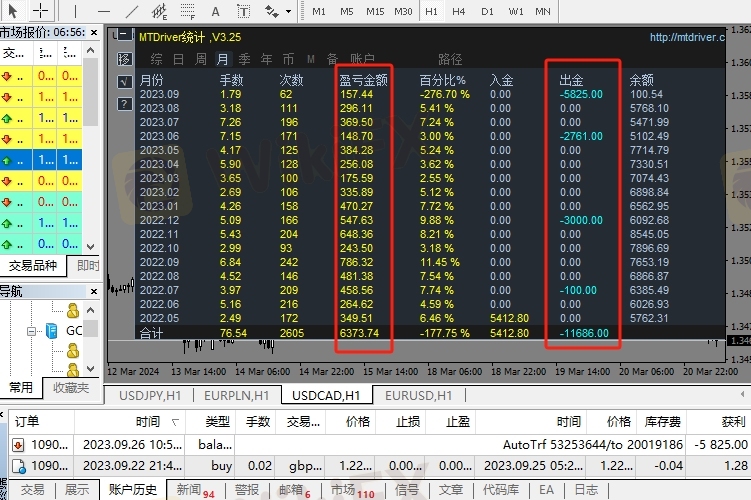Viewport: 751px width, 500px height.
Task: Open MTDriver help question mark icon
Action: coord(124,104)
